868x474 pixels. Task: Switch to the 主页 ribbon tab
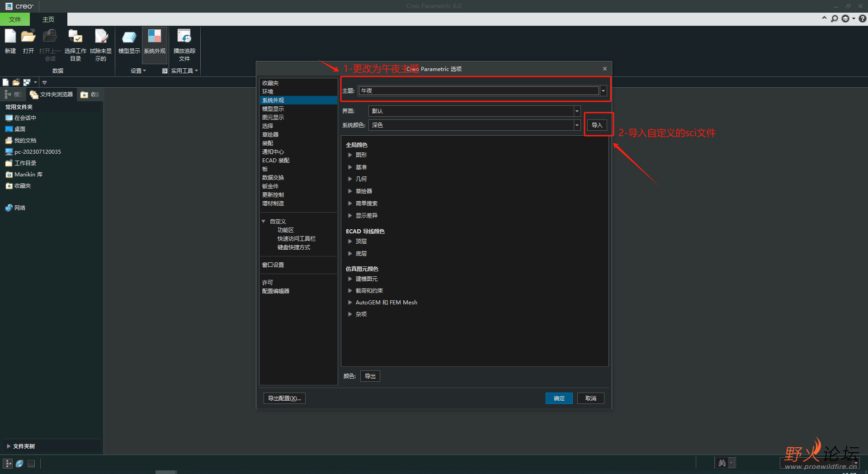coord(48,19)
